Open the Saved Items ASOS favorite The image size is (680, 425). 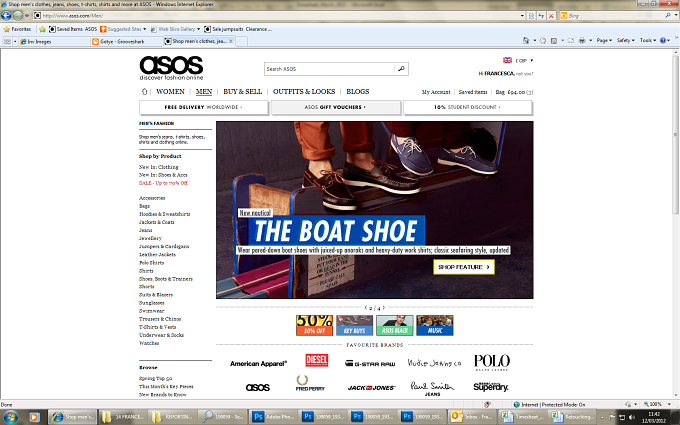(73, 29)
